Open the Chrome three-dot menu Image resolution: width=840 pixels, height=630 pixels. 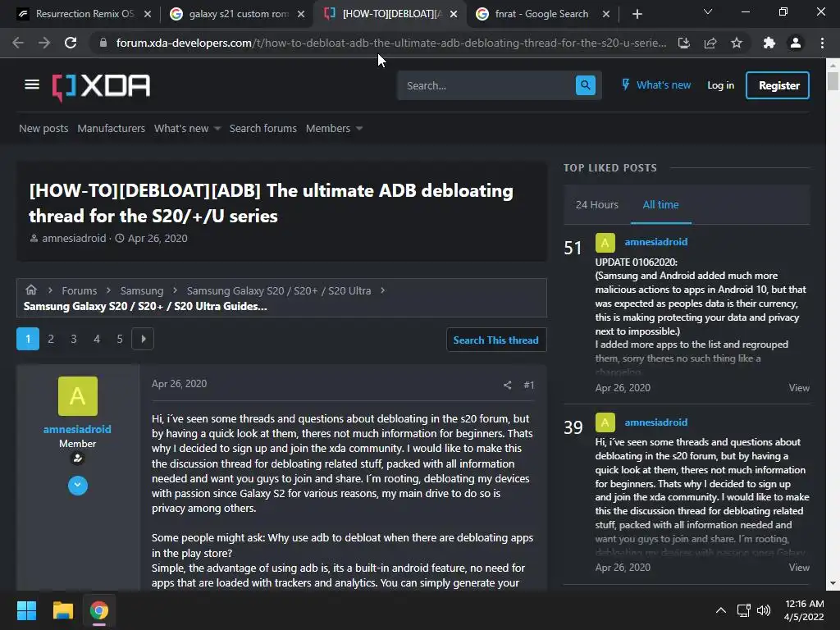pos(822,43)
